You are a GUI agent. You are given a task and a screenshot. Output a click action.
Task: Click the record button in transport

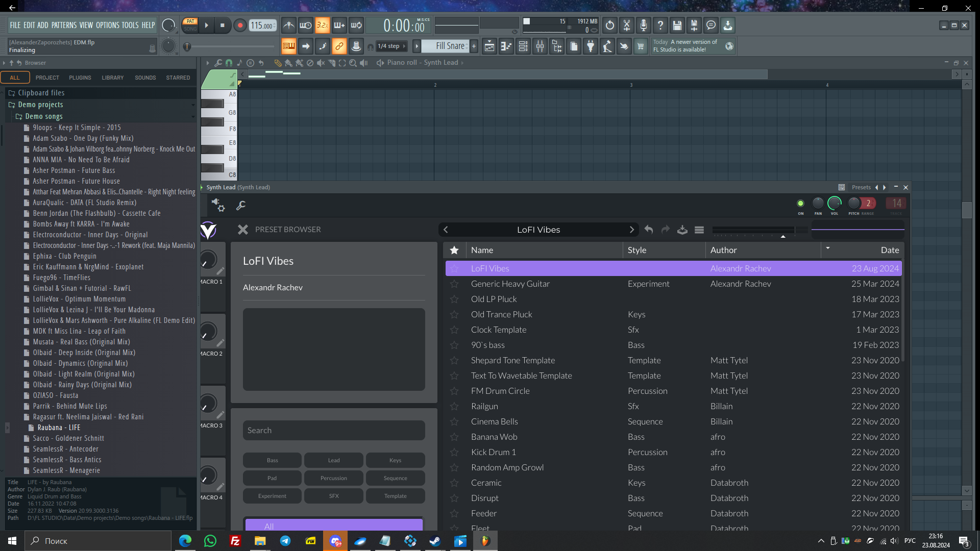pyautogui.click(x=240, y=26)
